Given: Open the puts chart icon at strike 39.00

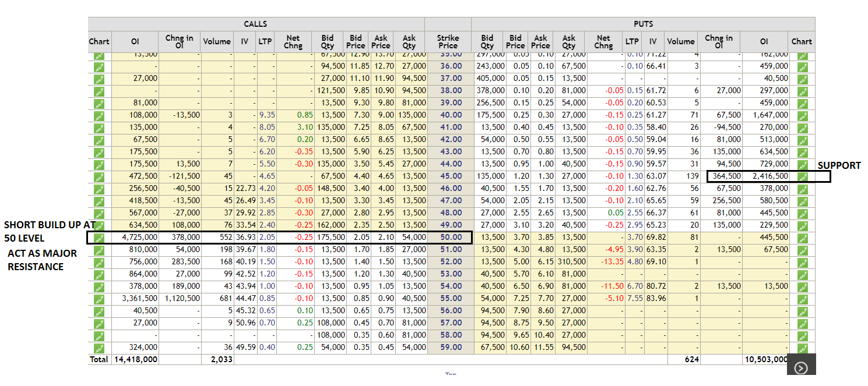Looking at the screenshot, I should coord(802,102).
